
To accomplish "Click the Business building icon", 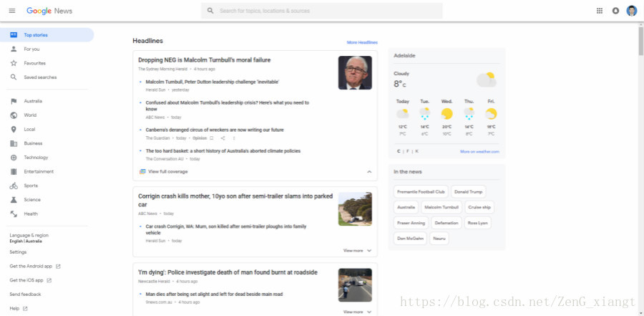I will tap(14, 143).
